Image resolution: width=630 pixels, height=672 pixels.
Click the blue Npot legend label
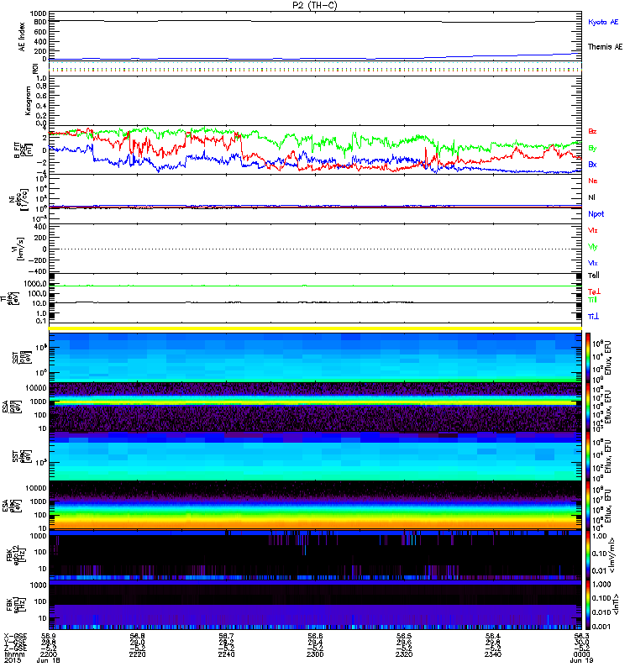pyautogui.click(x=596, y=213)
